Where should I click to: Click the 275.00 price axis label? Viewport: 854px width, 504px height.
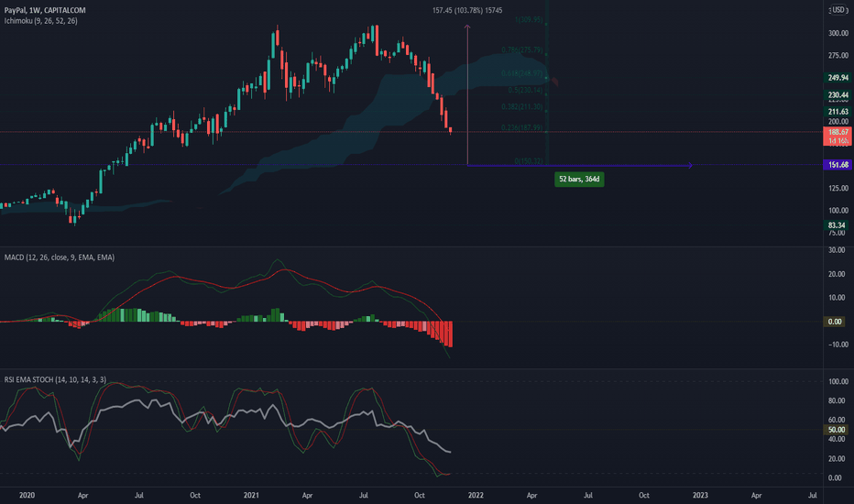pyautogui.click(x=838, y=56)
